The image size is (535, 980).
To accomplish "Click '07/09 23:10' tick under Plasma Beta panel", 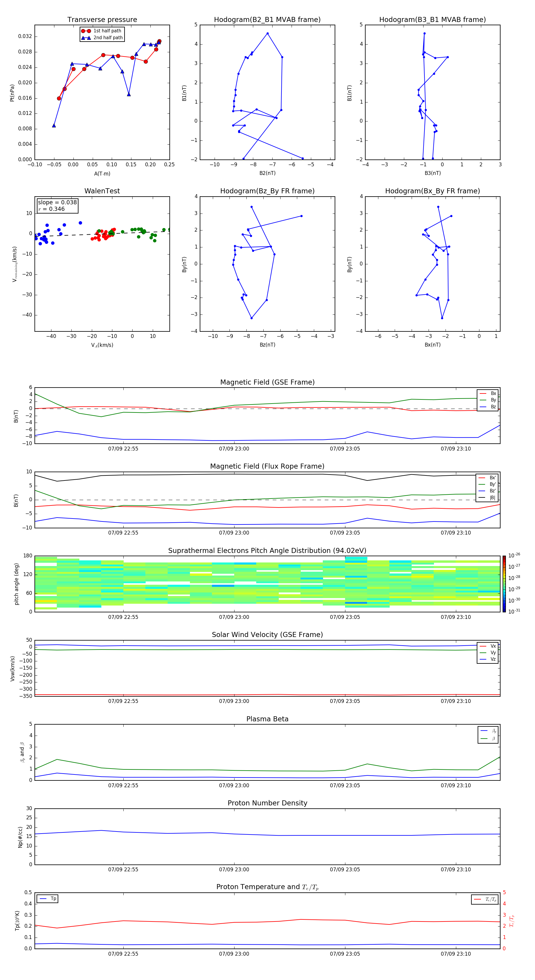I will tap(456, 785).
